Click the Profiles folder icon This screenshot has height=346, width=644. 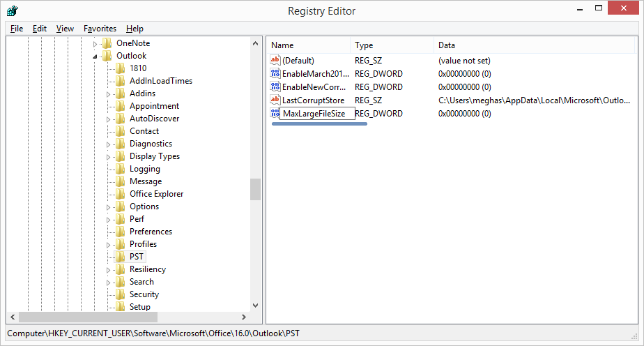click(x=120, y=244)
